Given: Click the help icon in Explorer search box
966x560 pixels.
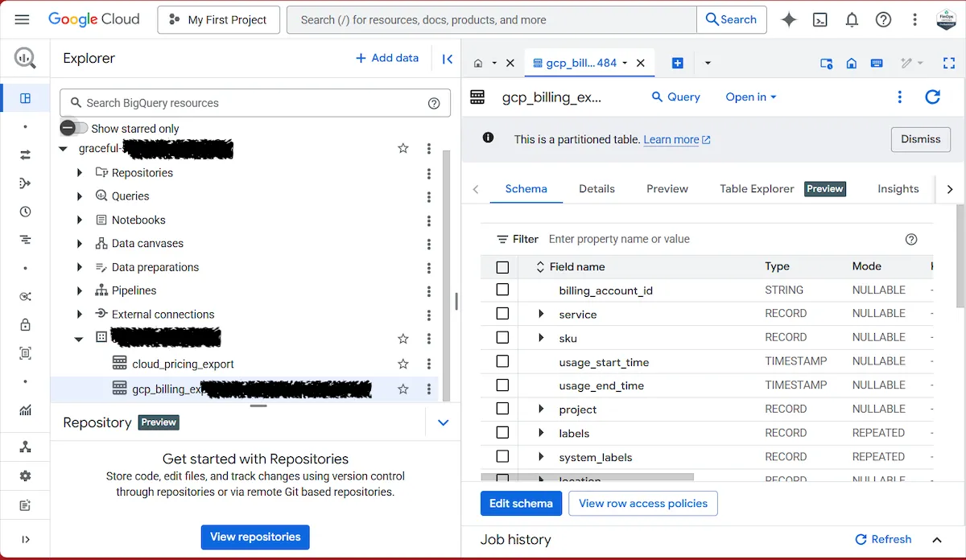Looking at the screenshot, I should pyautogui.click(x=434, y=103).
